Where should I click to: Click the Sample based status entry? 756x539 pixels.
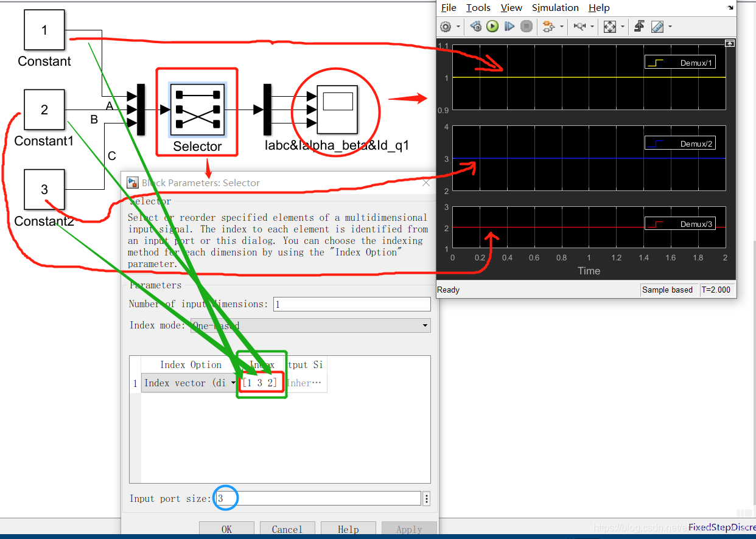(668, 290)
